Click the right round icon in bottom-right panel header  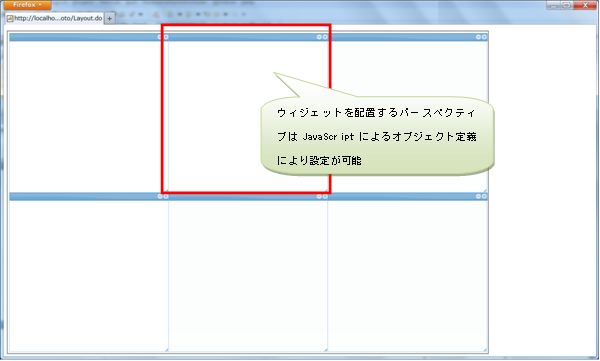tap(484, 196)
